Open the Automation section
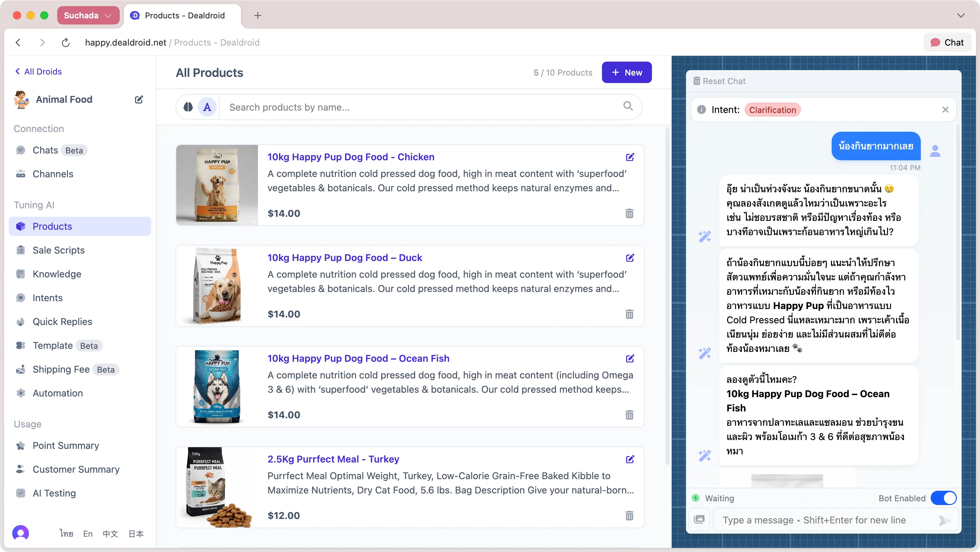The image size is (980, 552). [x=58, y=393]
